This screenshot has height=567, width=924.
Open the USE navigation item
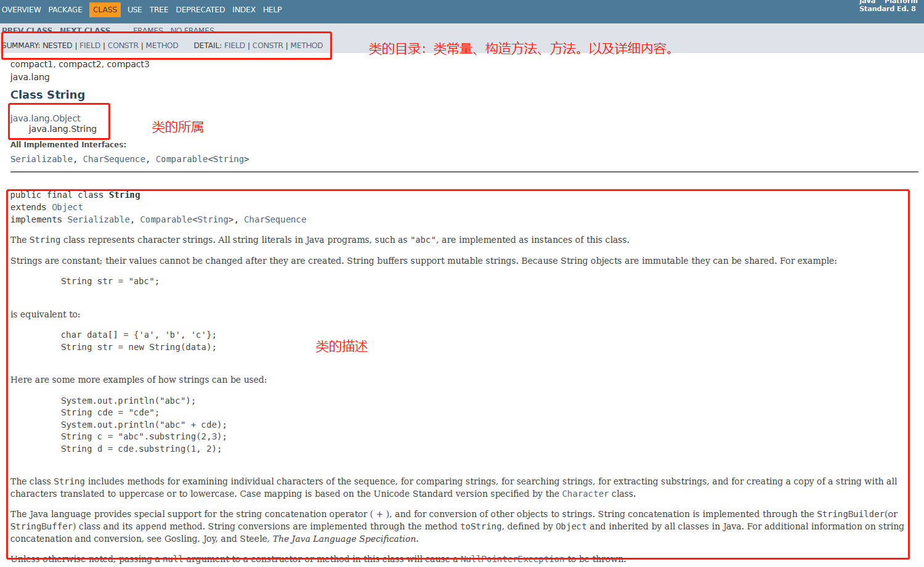(135, 10)
